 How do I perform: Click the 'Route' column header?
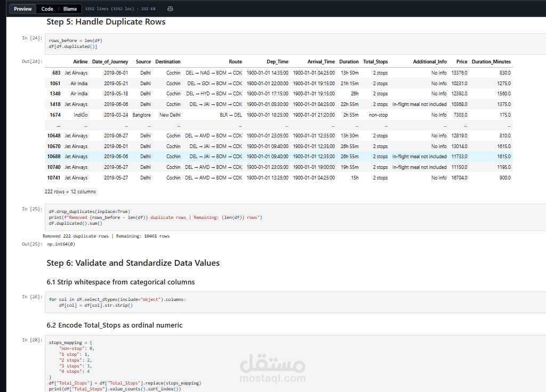[x=235, y=62]
